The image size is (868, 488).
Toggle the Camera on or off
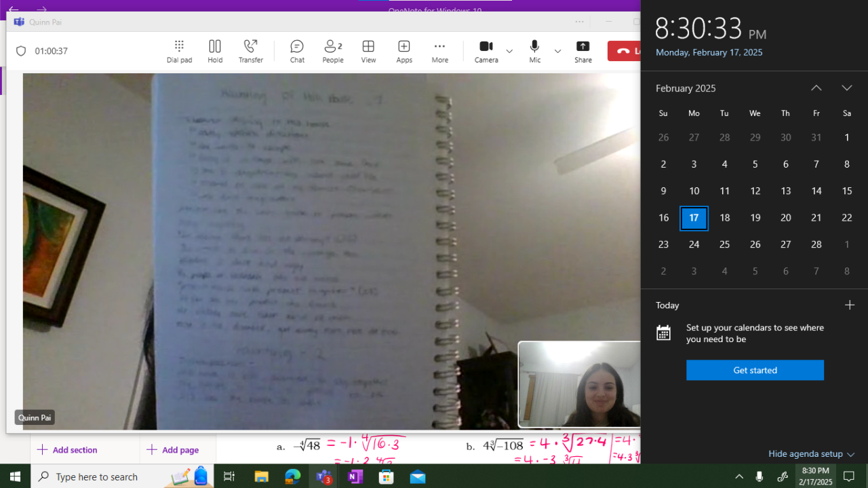486,51
